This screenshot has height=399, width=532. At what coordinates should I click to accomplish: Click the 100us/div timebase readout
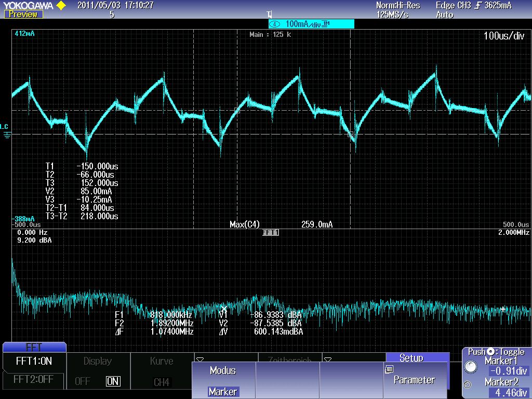504,36
